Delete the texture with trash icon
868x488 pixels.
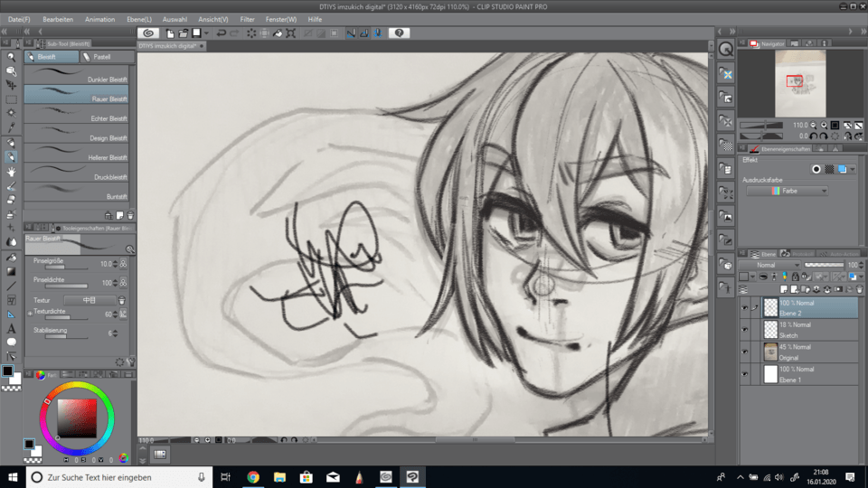click(x=122, y=300)
